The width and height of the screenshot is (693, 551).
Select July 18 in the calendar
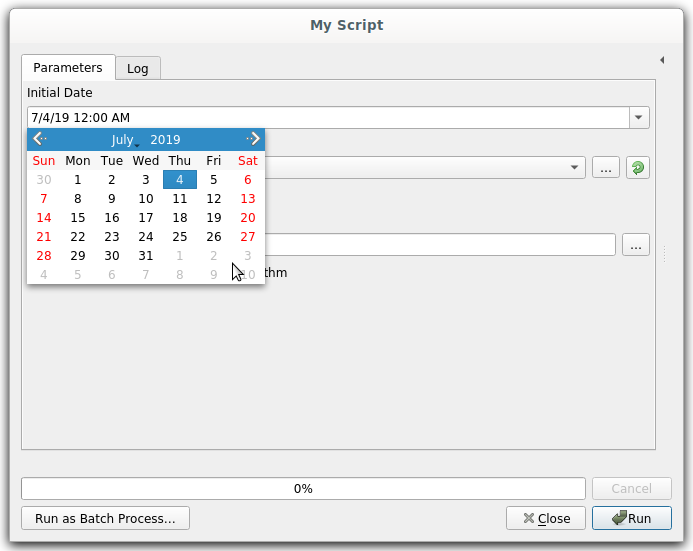pos(180,217)
